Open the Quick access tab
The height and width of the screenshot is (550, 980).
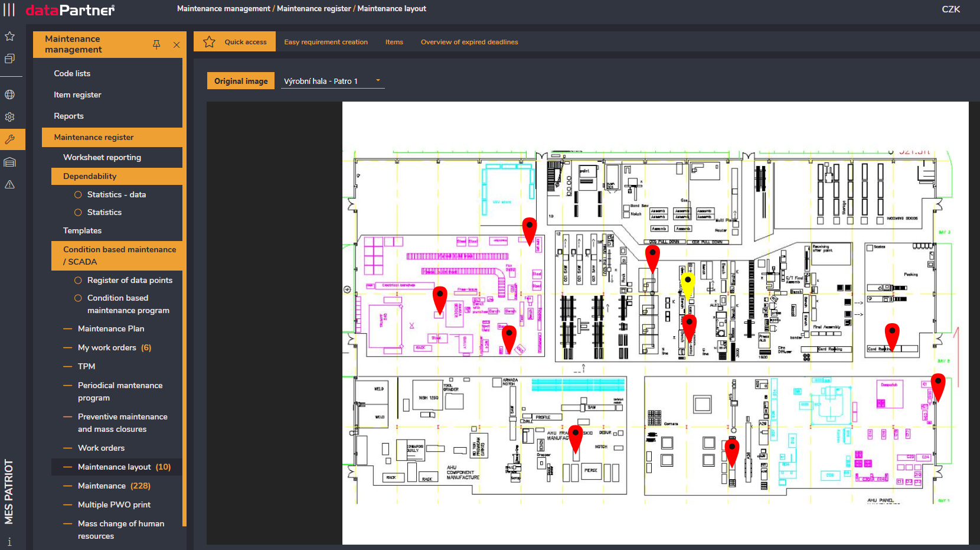pos(234,42)
